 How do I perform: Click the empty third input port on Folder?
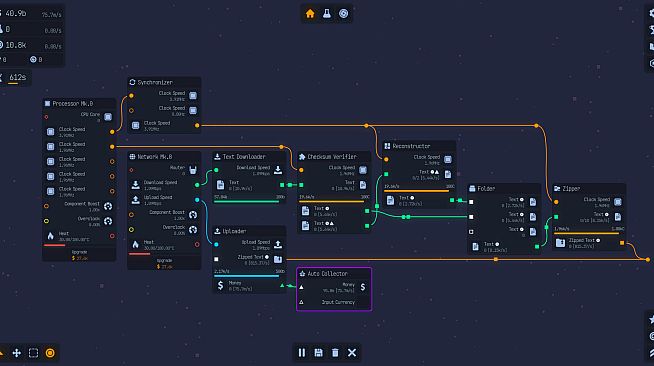tap(471, 232)
